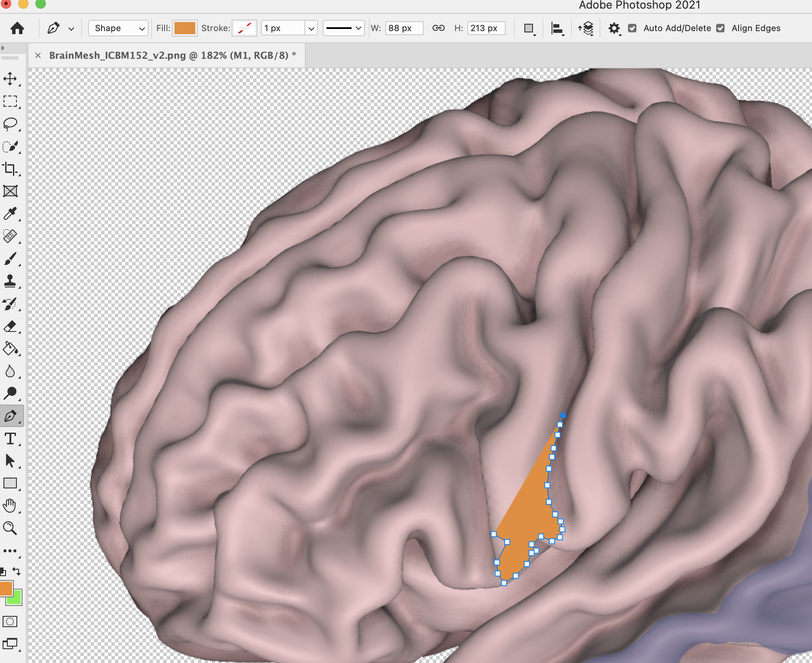812x663 pixels.
Task: Open the Shape tool mode dropdown
Action: point(118,29)
